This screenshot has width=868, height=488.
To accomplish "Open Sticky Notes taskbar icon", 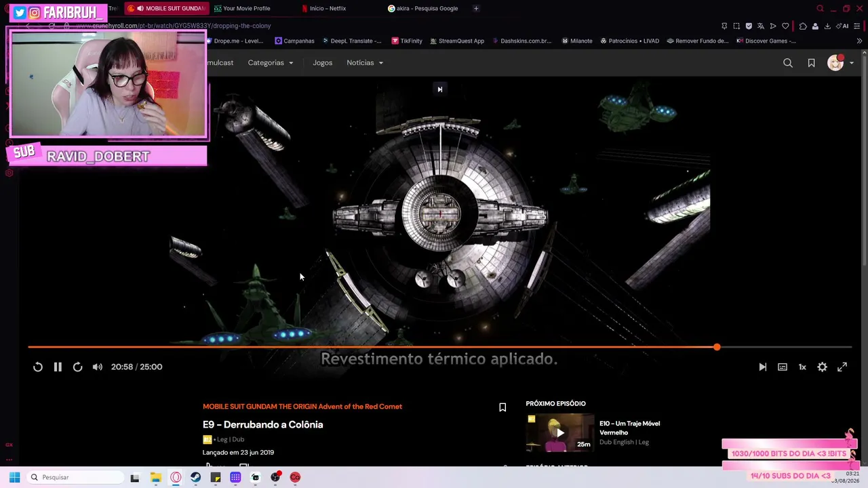I will click(x=216, y=477).
